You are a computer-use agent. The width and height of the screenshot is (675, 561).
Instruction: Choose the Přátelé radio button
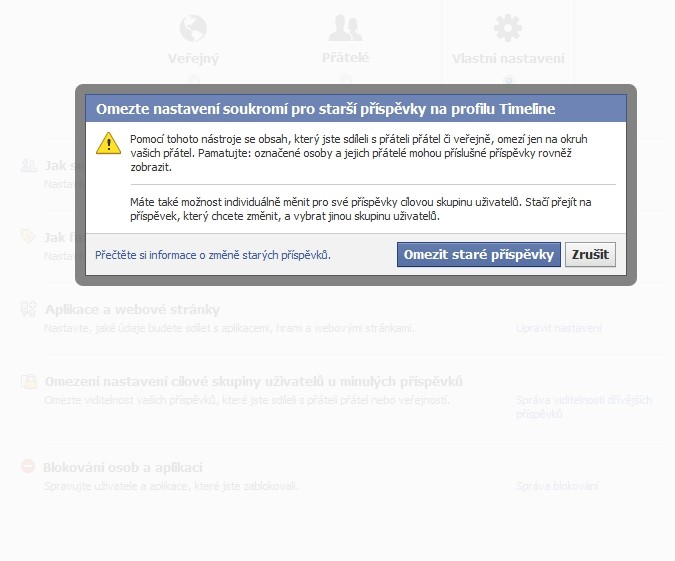point(346,80)
